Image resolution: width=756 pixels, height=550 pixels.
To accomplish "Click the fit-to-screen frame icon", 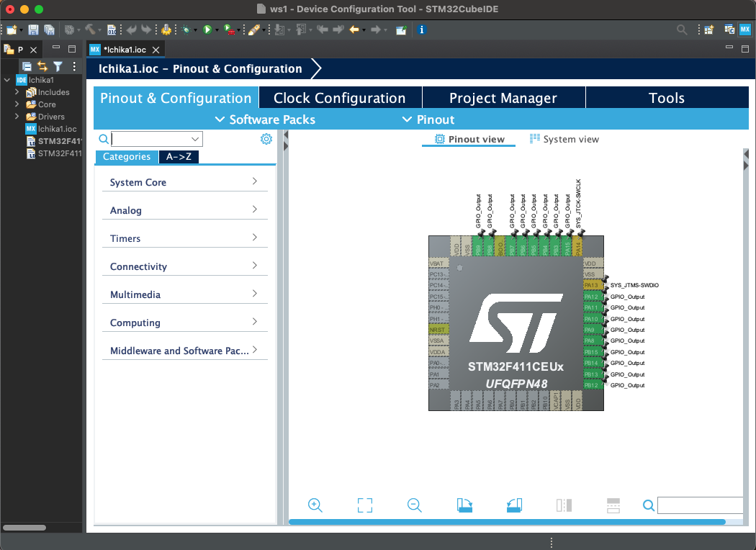I will (x=365, y=505).
